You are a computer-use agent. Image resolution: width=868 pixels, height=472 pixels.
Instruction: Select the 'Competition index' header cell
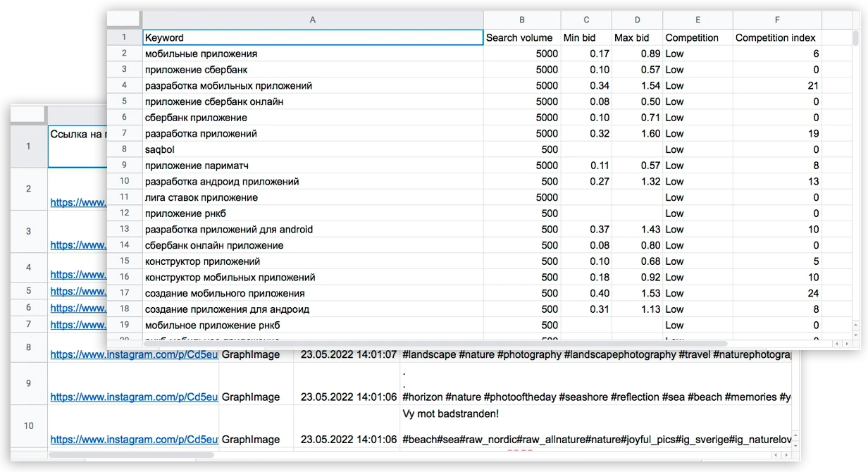tap(777, 38)
